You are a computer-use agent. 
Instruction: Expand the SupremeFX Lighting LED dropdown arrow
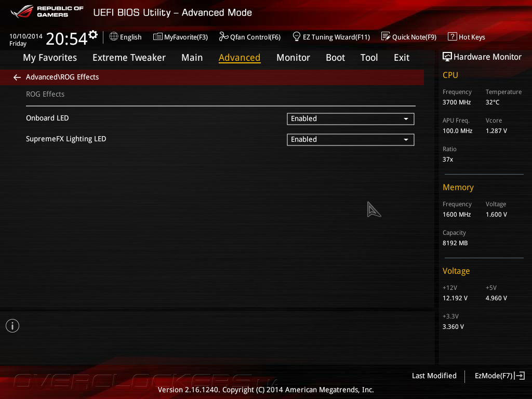(x=406, y=140)
